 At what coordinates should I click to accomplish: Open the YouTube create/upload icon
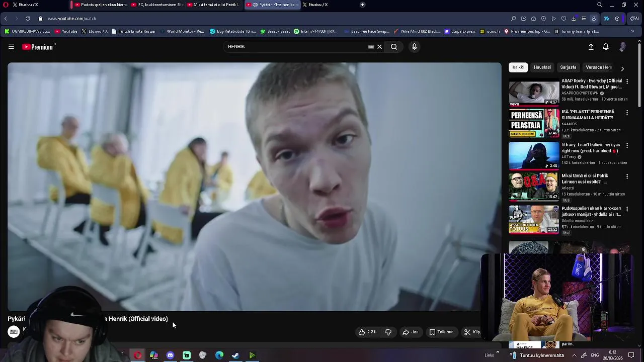coord(591,47)
